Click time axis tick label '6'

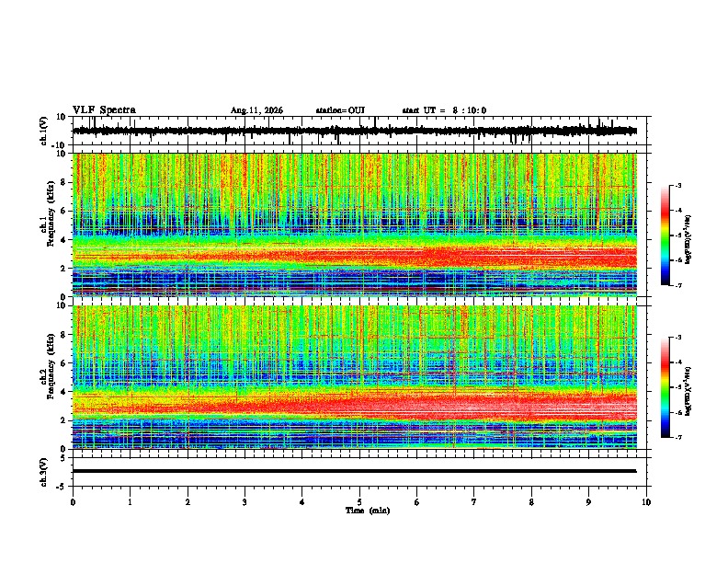[x=417, y=502]
